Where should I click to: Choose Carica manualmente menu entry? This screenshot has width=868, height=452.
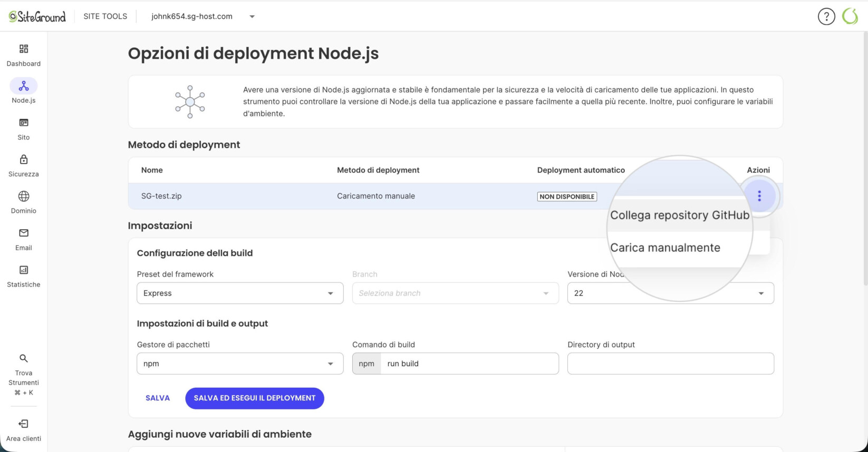point(665,248)
